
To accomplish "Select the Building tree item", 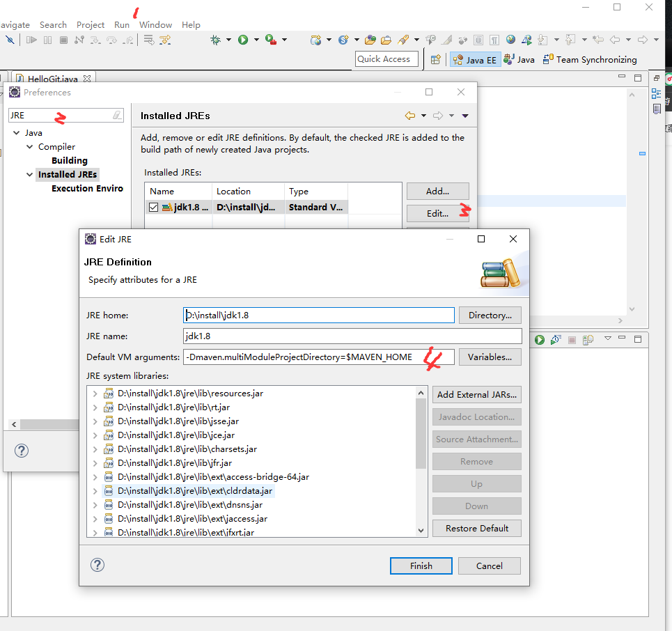I will [70, 161].
